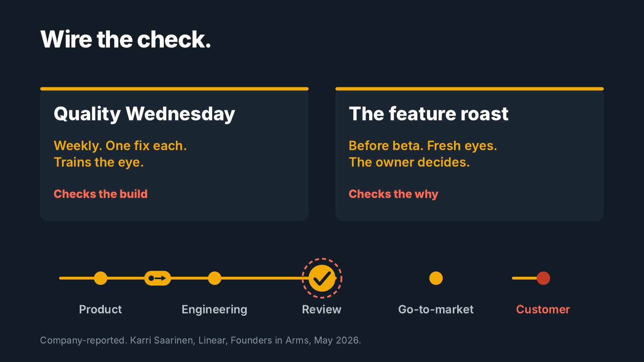The width and height of the screenshot is (644, 362).
Task: Click the red Customer label
Action: click(543, 309)
